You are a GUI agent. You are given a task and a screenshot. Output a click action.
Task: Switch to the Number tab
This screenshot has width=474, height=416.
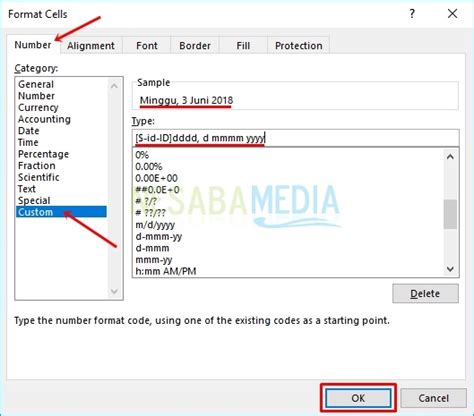tap(33, 45)
